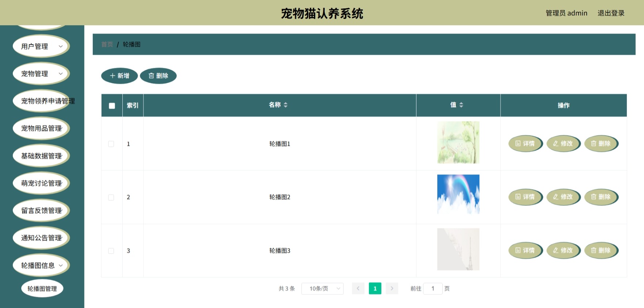Click the top 删除 bulk delete button
644x308 pixels.
(158, 76)
